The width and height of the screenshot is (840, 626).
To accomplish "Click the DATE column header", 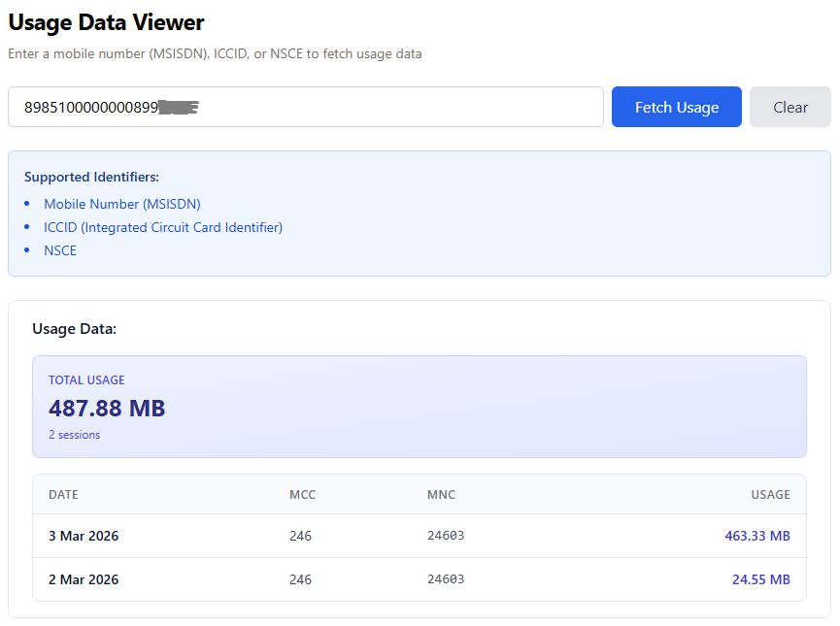I will (63, 495).
